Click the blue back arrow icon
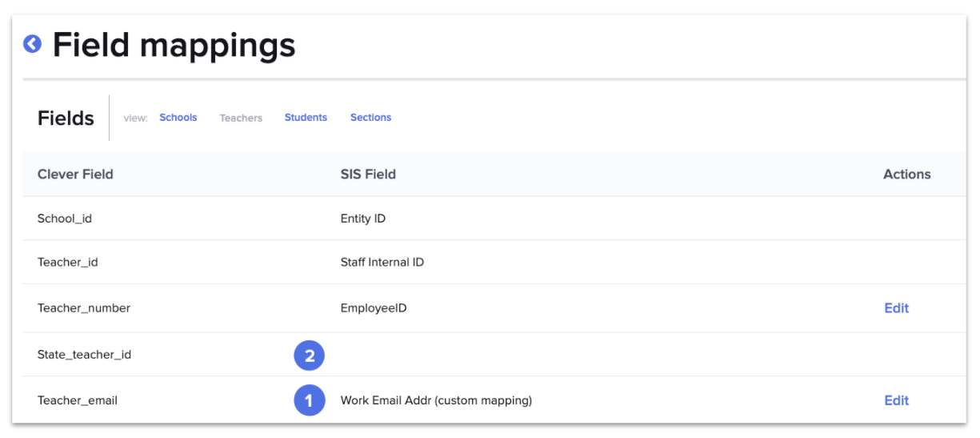The width and height of the screenshot is (980, 438). tap(32, 44)
